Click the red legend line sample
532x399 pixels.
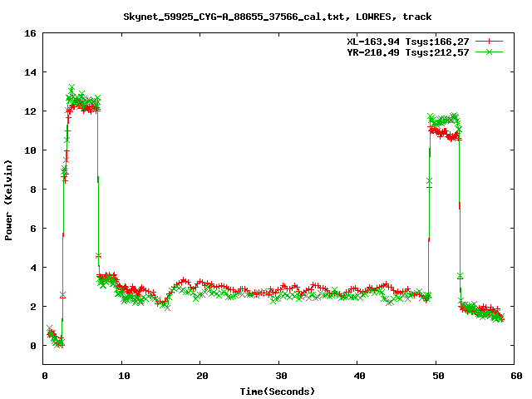pos(489,42)
